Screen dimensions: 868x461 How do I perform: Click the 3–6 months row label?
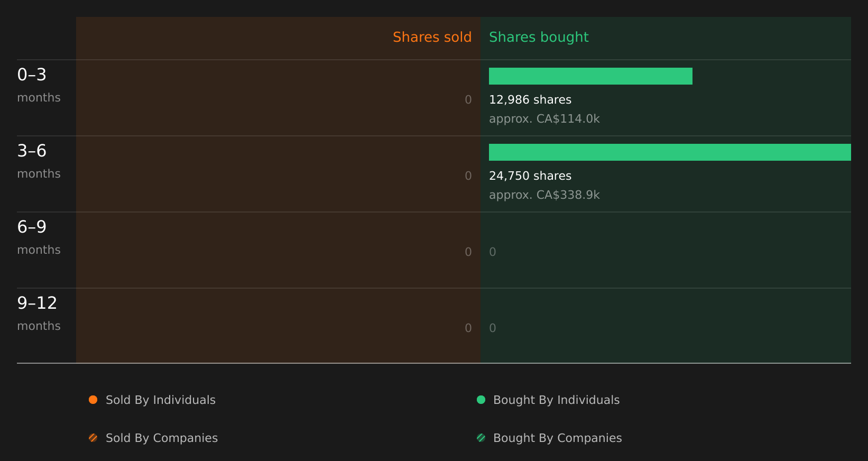39,161
